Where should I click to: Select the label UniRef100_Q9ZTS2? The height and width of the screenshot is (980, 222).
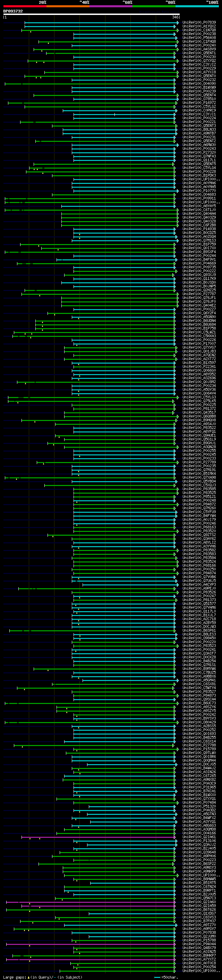(199, 535)
